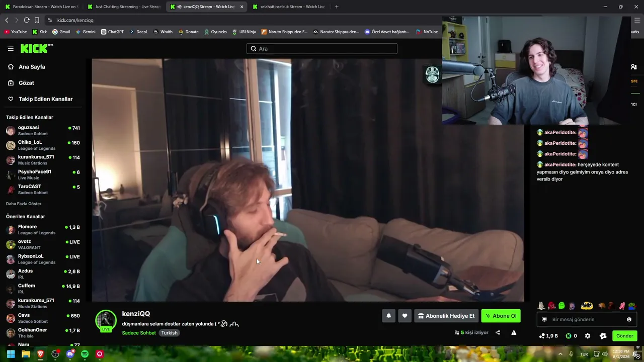This screenshot has width=644, height=362.
Task: Follow kenziQQ with the heart button
Action: click(405, 316)
